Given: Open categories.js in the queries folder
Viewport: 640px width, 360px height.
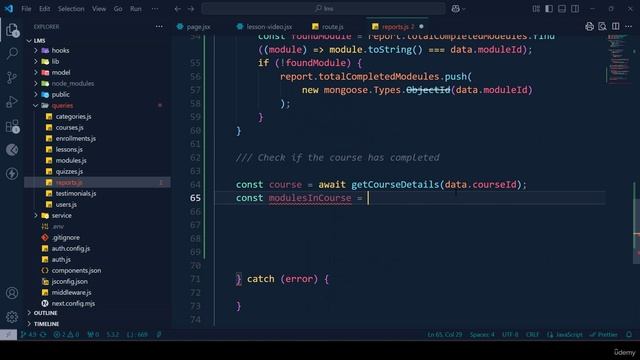Looking at the screenshot, I should pyautogui.click(x=73, y=117).
